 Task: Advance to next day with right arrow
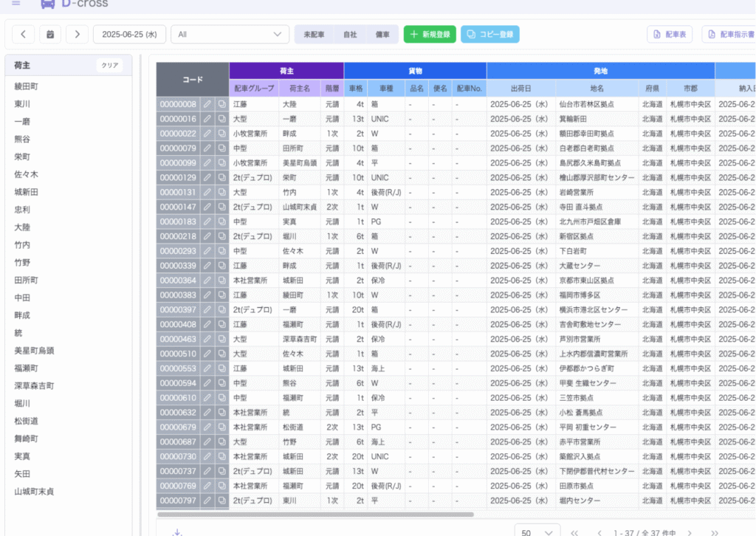[x=78, y=34]
